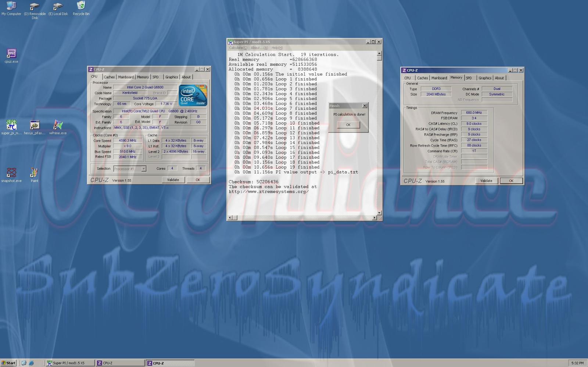Select snapshot.exe desktop icon
Image resolution: width=588 pixels, height=367 pixels.
pyautogui.click(x=11, y=175)
